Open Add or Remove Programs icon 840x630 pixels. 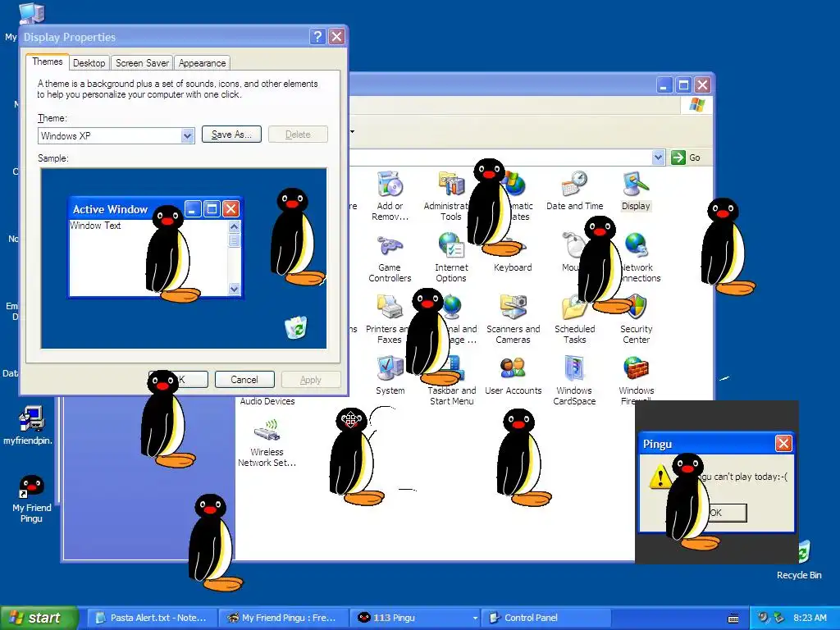(390, 184)
